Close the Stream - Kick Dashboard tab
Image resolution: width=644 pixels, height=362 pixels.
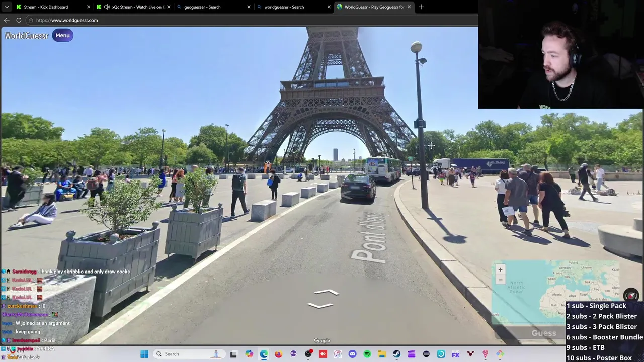89,7
